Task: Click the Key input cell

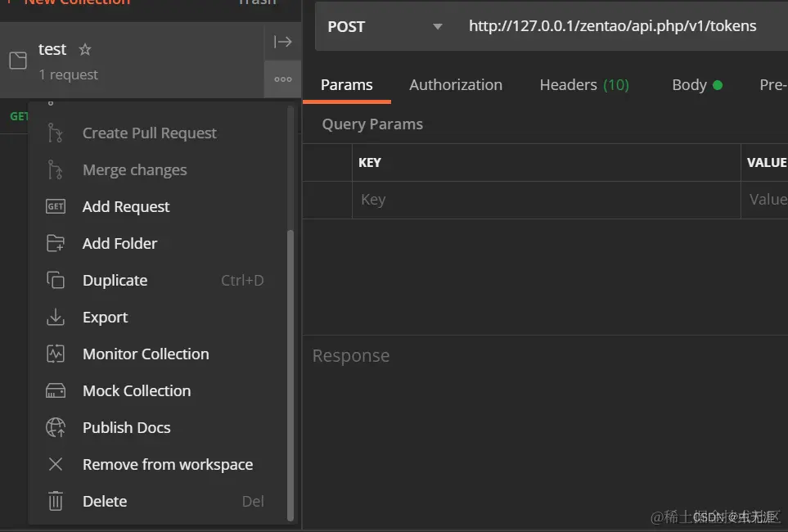Action: (x=547, y=200)
